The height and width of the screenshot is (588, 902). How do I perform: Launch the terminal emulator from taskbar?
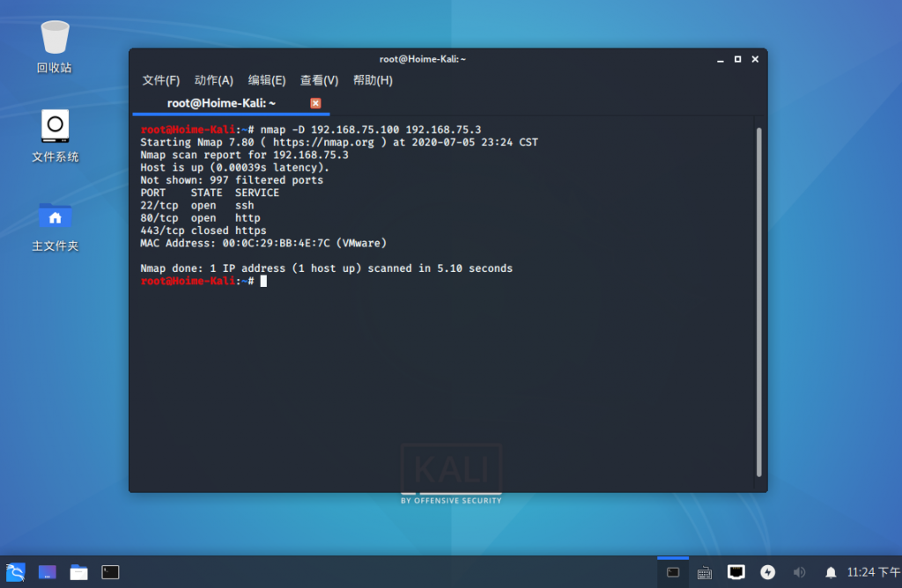point(110,572)
